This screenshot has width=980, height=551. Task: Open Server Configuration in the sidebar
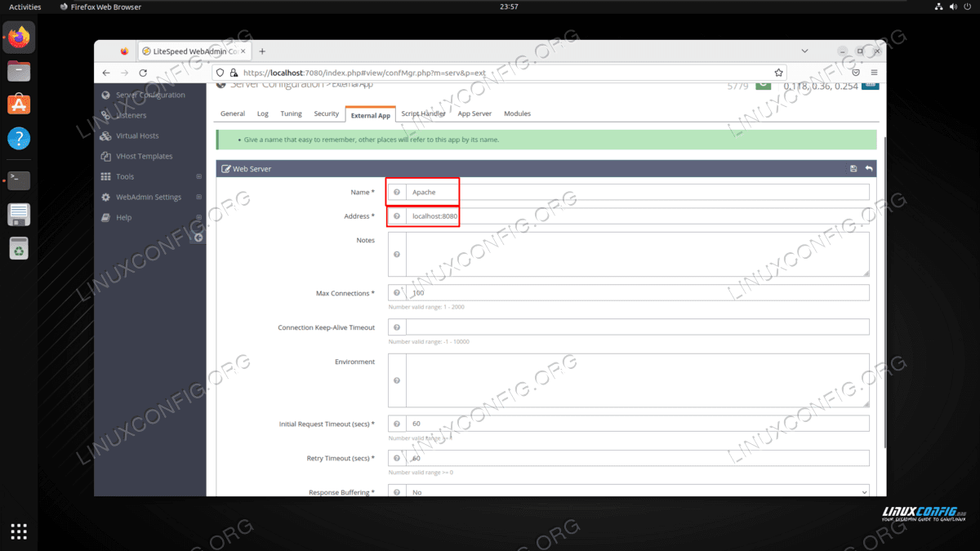point(149,95)
